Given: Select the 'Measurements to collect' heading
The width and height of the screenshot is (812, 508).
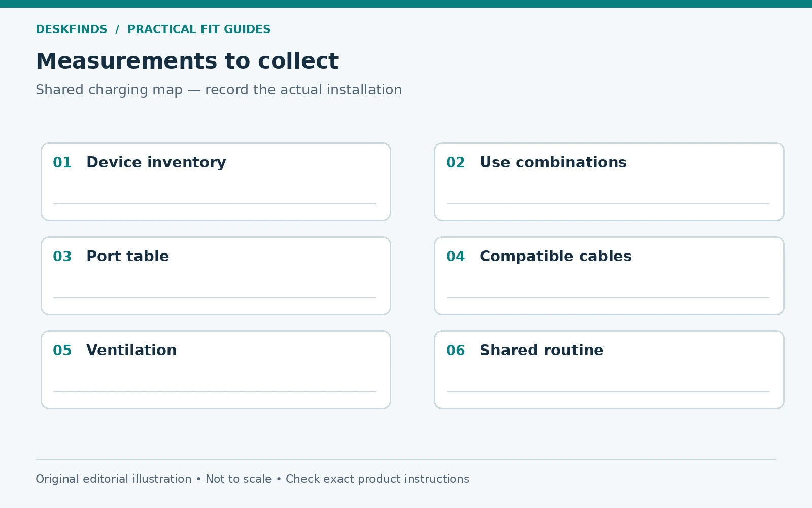Looking at the screenshot, I should [x=187, y=61].
